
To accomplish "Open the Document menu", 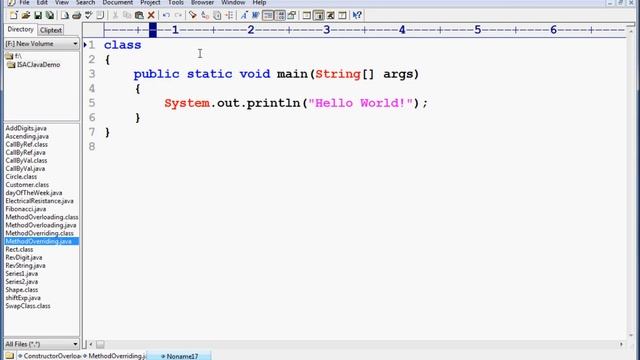I will pyautogui.click(x=118, y=2).
